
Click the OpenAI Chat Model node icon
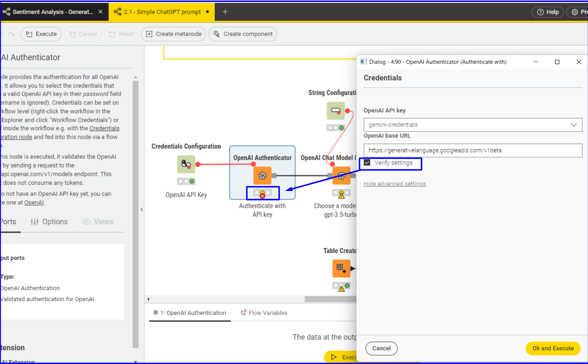pos(341,176)
